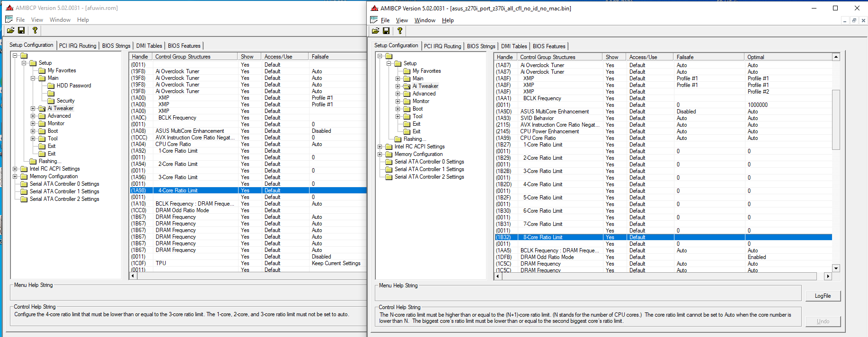Switch to PCI IRQ Routing tab in left window

click(78, 46)
